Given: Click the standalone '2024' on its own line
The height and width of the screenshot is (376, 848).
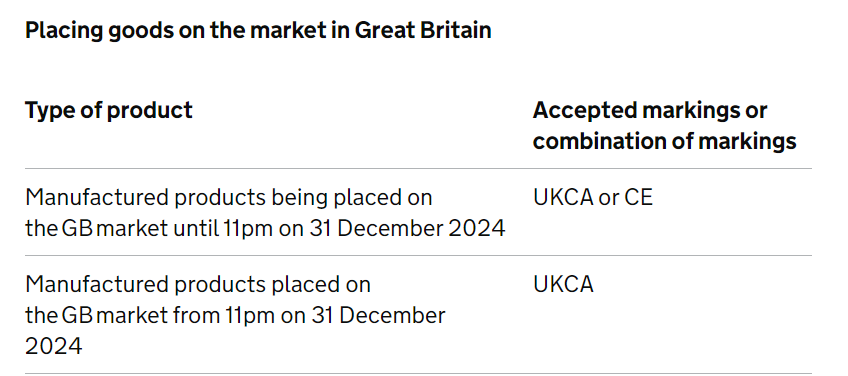Looking at the screenshot, I should (54, 346).
